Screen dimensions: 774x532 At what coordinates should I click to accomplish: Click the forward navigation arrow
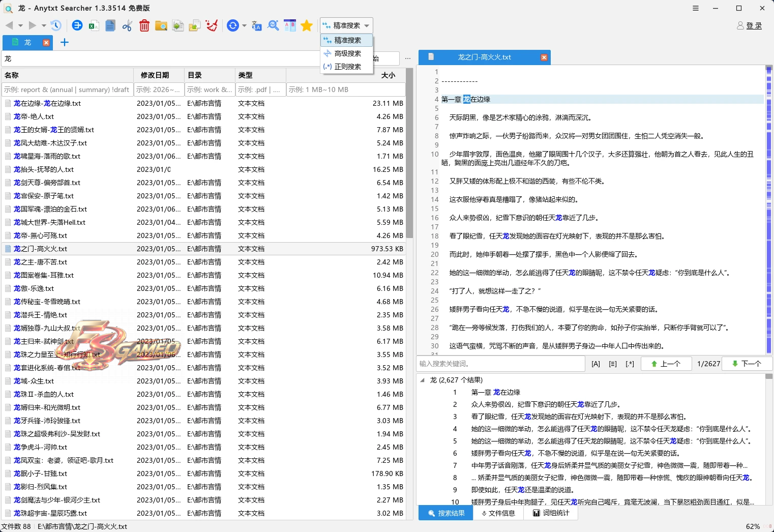[x=33, y=25]
